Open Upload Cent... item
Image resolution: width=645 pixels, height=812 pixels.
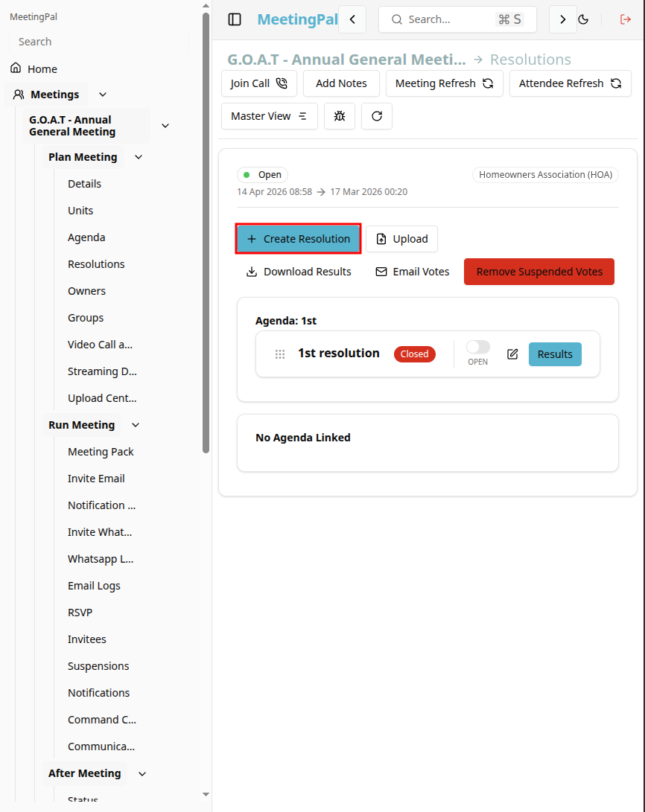[x=102, y=398]
